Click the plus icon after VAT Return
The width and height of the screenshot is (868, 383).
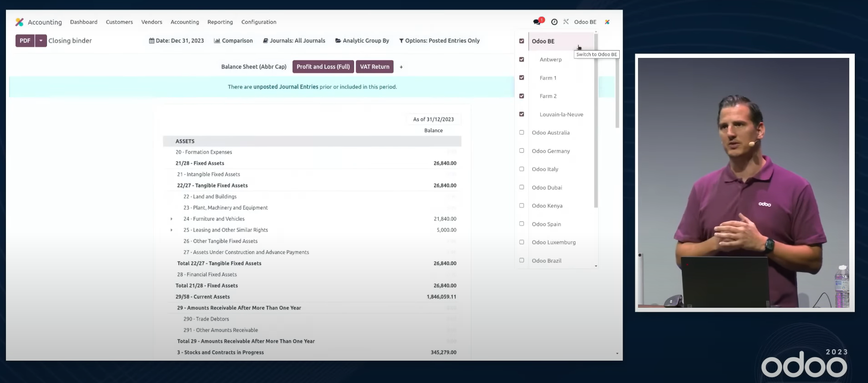coord(401,67)
